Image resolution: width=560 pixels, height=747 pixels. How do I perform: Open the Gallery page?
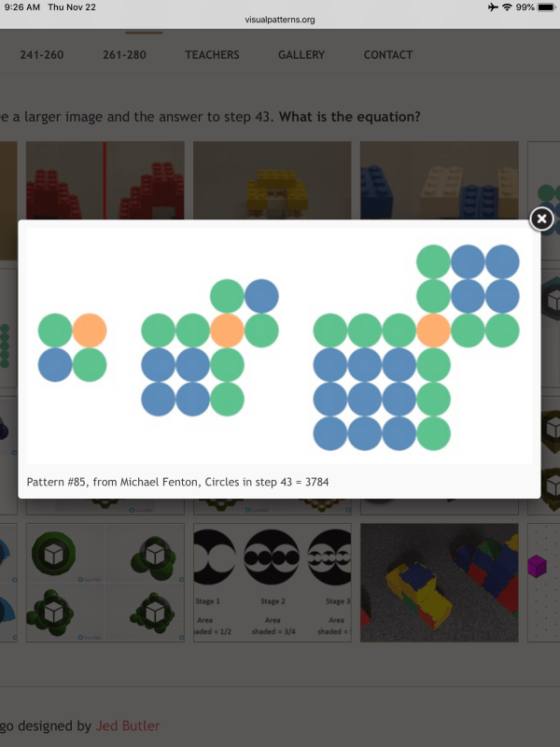pos(301,55)
